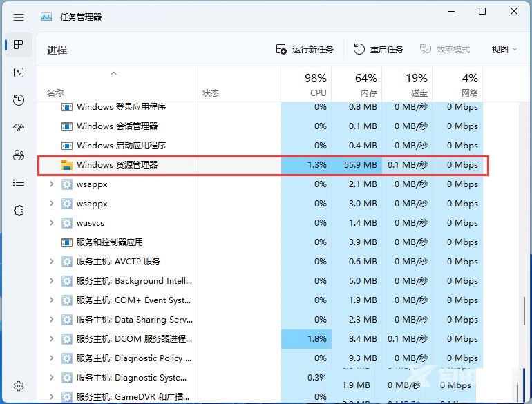Expand the wusvcs process group
This screenshot has width=532, height=404.
click(52, 223)
